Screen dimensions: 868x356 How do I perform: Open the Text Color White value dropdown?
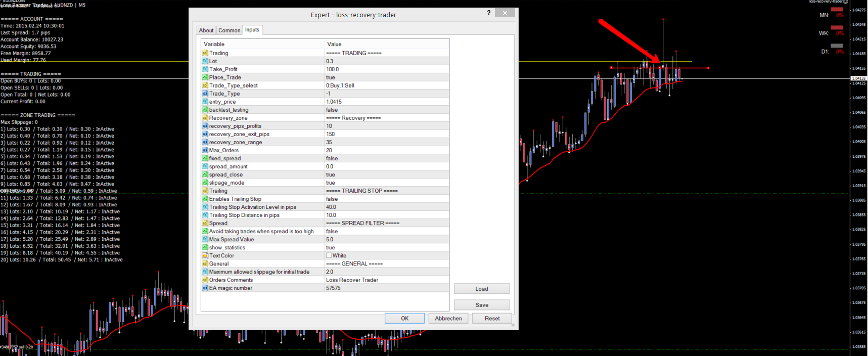387,255
